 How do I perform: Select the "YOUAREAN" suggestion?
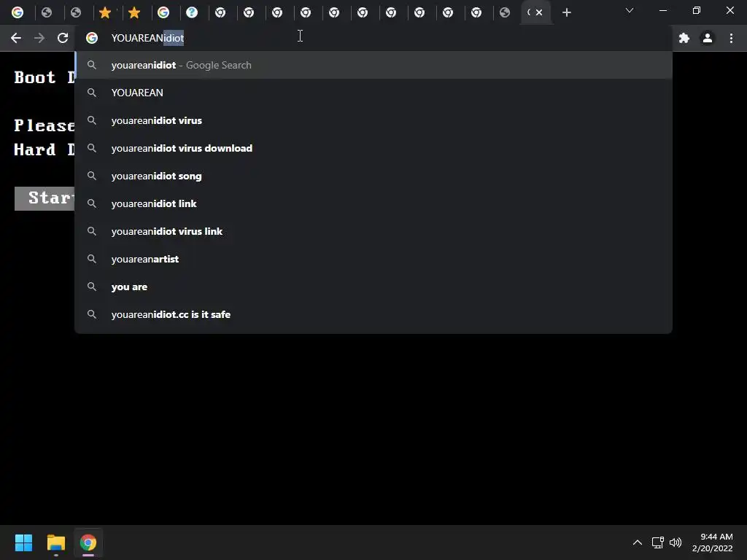point(373,93)
